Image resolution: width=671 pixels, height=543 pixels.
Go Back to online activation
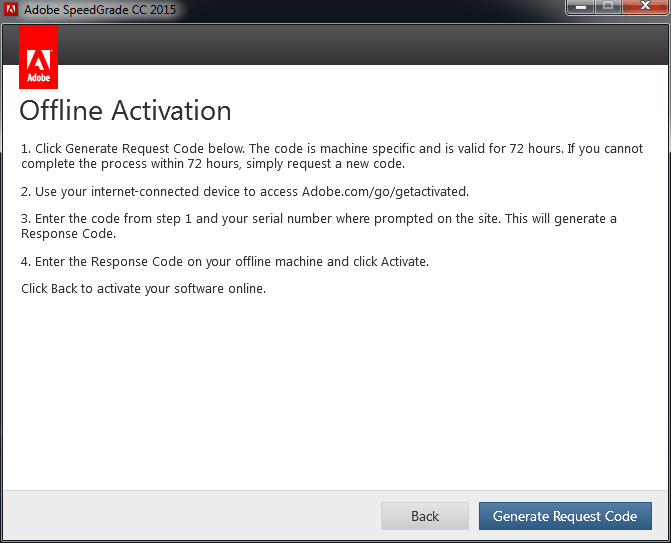pyautogui.click(x=425, y=516)
